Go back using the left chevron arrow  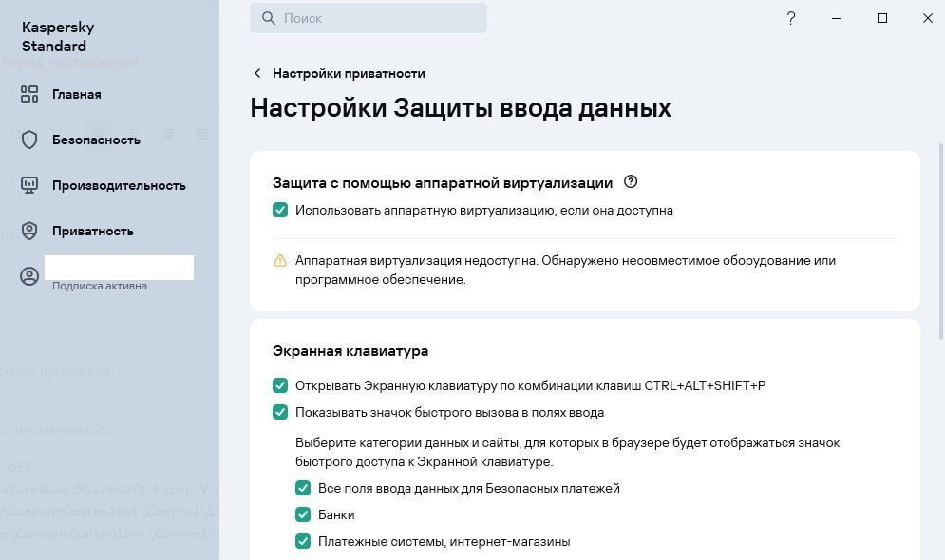click(x=257, y=73)
